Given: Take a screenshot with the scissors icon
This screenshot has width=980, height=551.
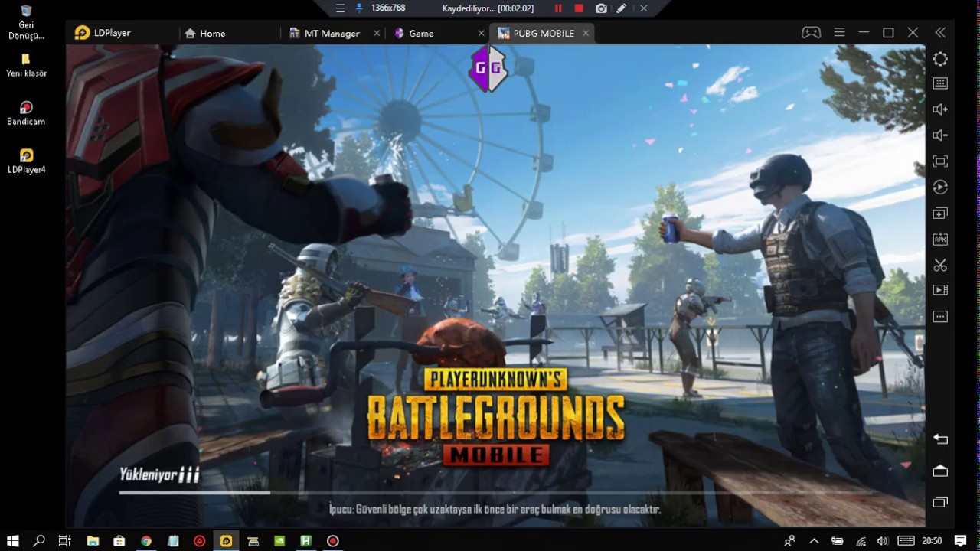Looking at the screenshot, I should click(x=940, y=265).
